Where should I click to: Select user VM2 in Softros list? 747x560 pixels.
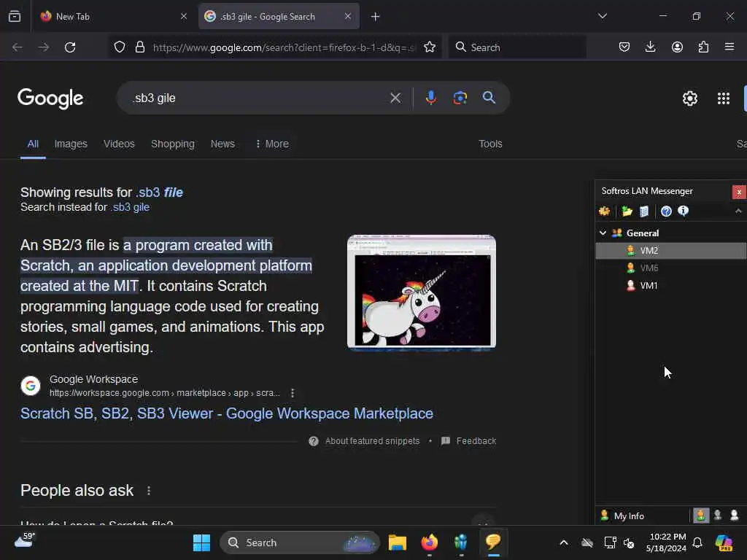(x=670, y=251)
